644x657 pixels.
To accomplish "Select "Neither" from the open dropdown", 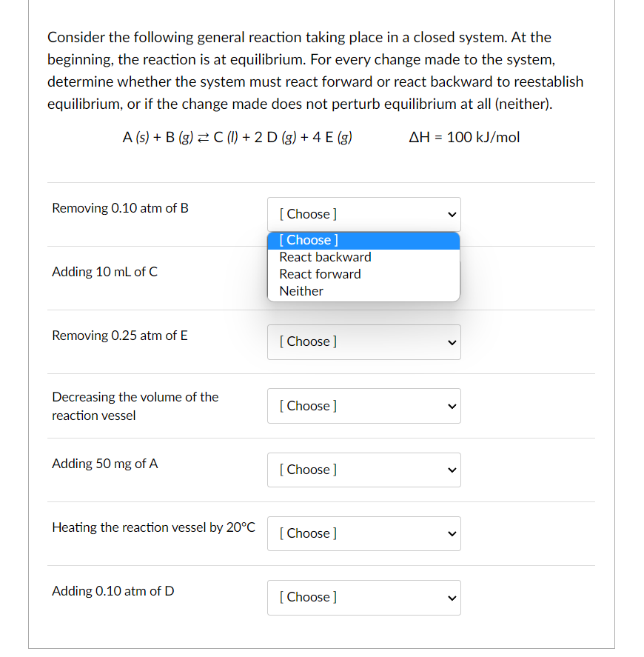I will coord(301,290).
